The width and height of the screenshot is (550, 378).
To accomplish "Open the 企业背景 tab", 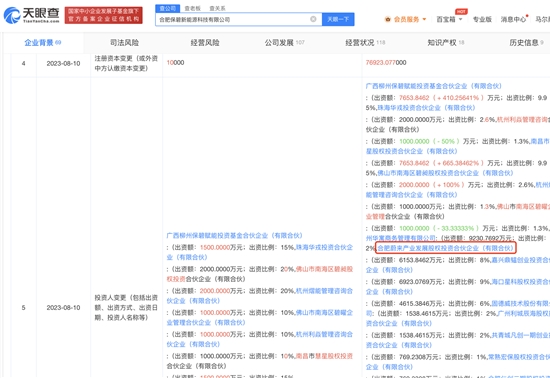I will [42, 42].
